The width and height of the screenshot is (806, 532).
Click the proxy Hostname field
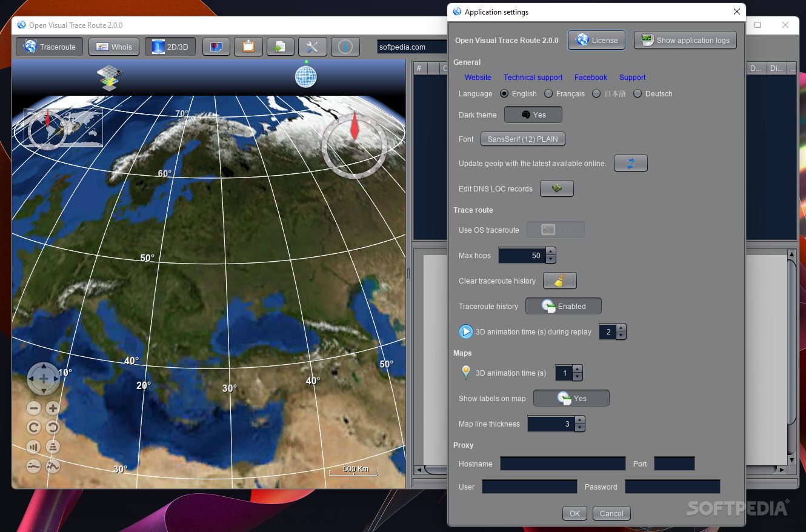pyautogui.click(x=563, y=464)
